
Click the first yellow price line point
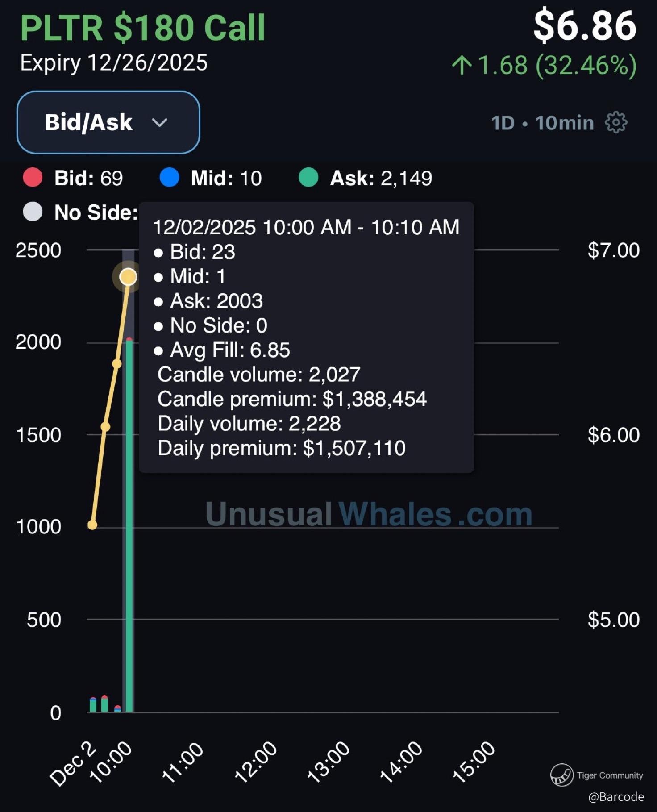coord(92,525)
